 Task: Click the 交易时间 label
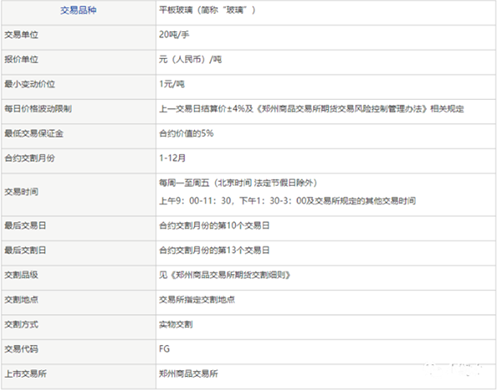click(21, 192)
